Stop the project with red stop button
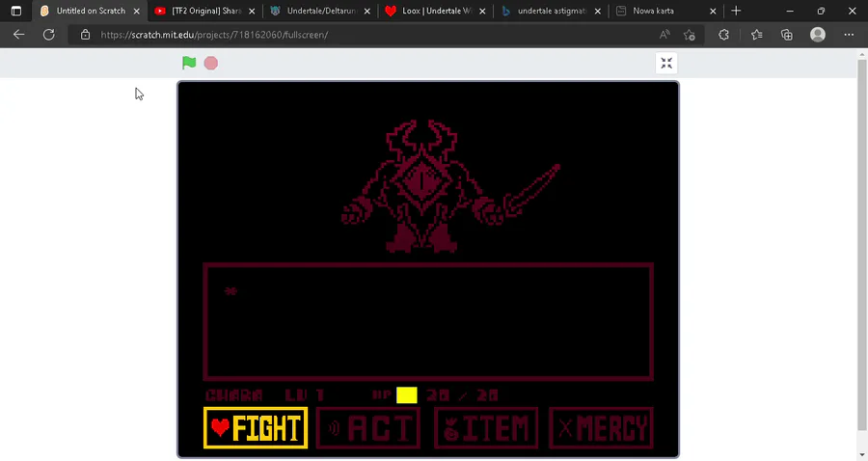Viewport: 868px width, 461px height. [211, 63]
